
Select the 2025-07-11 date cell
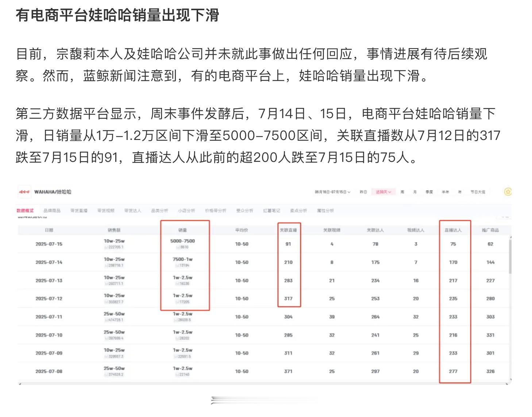coord(49,317)
